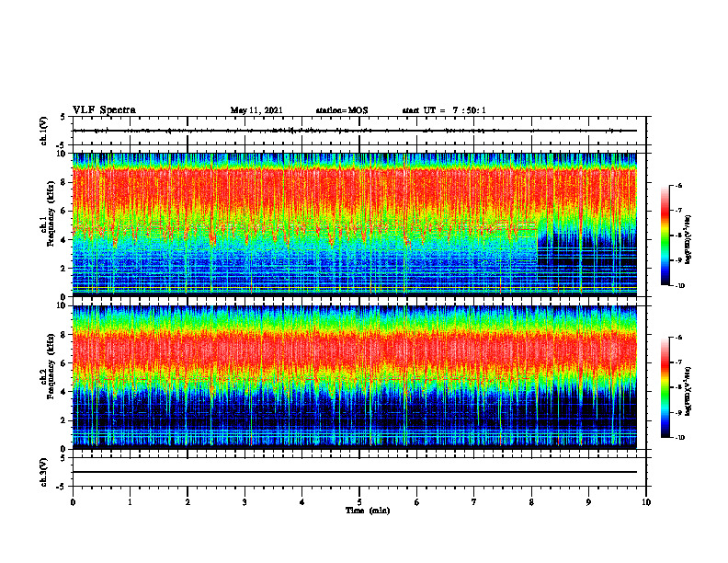Click the "ch.1(V)" waveform axis label

pos(43,131)
